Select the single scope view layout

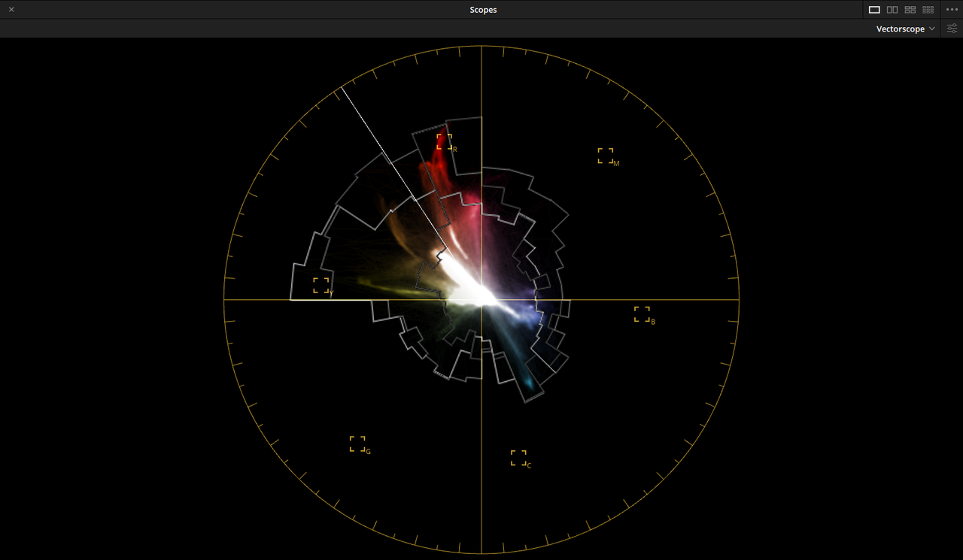pyautogui.click(x=874, y=10)
